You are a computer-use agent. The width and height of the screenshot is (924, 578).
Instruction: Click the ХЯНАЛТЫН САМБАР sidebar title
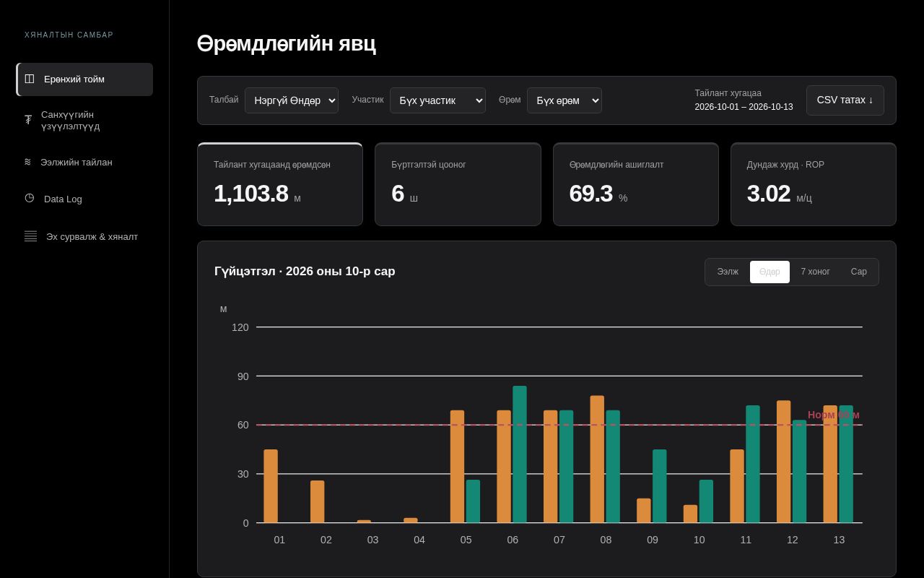tap(69, 35)
